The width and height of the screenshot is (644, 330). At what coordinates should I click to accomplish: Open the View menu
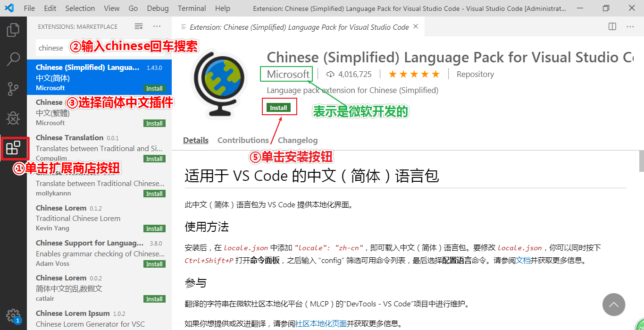[x=112, y=8]
